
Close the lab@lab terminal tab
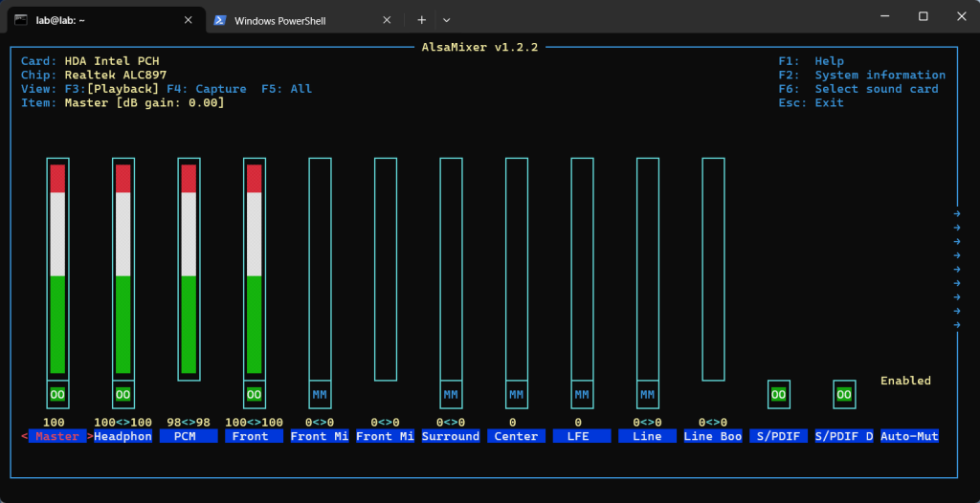(188, 20)
